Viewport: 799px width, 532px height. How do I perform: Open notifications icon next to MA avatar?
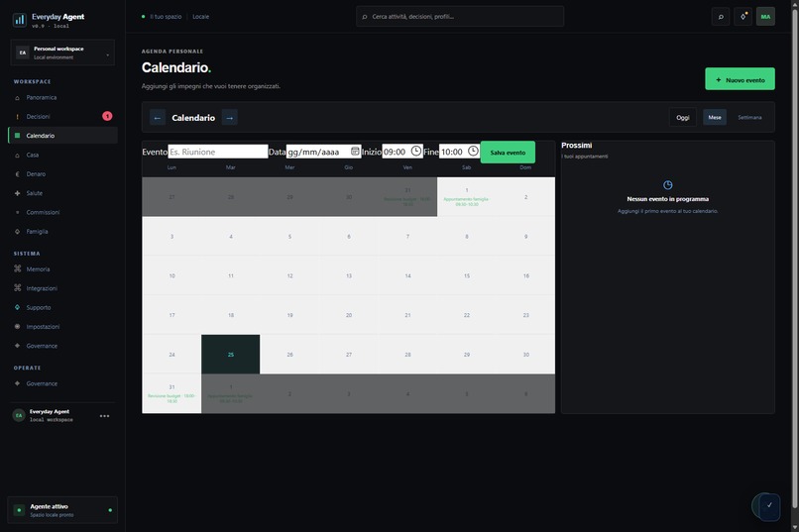742,17
